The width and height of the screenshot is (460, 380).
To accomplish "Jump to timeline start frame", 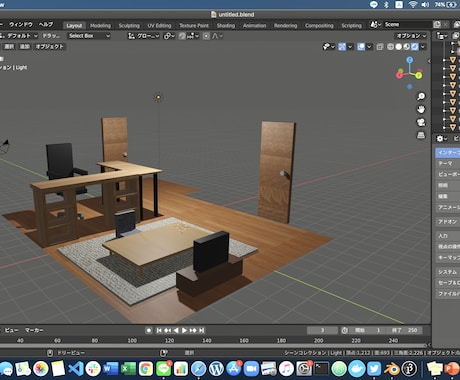I will [159, 330].
